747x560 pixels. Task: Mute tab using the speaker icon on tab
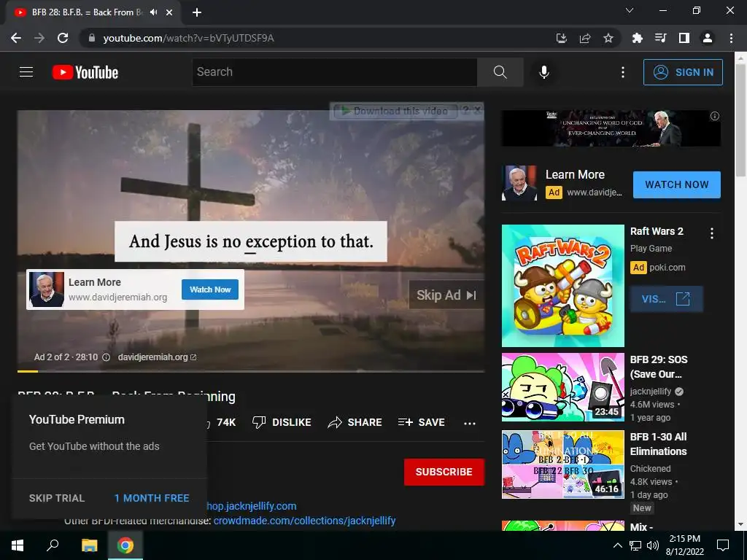[x=153, y=12]
